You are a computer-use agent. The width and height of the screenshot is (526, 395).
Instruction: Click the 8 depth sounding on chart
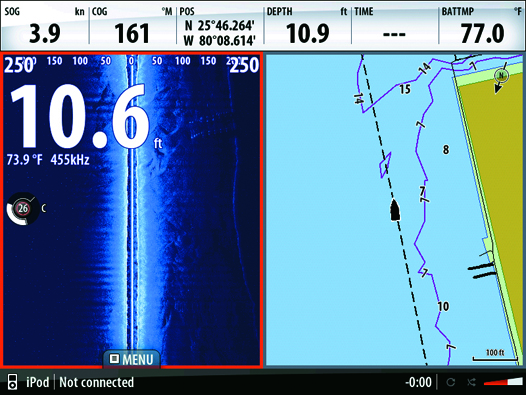click(446, 149)
